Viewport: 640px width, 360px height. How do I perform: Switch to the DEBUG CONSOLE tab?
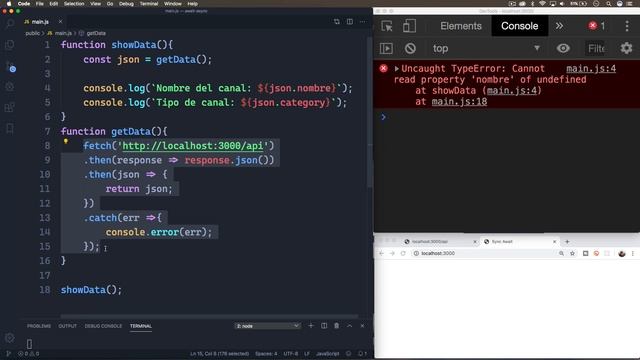[103, 326]
